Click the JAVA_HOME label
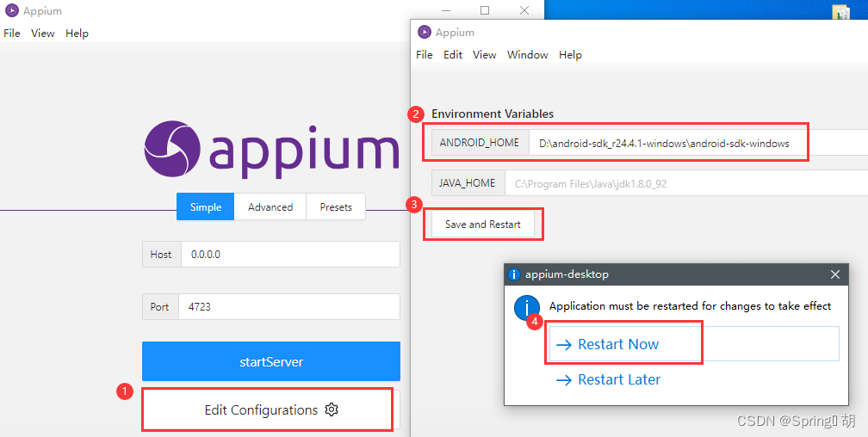Viewport: 868px width, 437px height. tap(468, 183)
